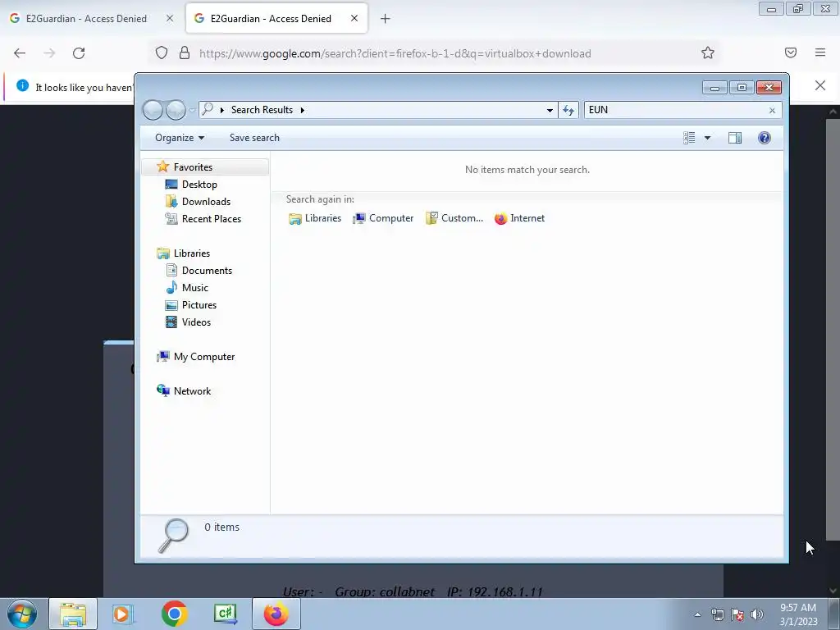The image size is (840, 630).
Task: Click the Windows Explorer taskbar icon
Action: (73, 614)
